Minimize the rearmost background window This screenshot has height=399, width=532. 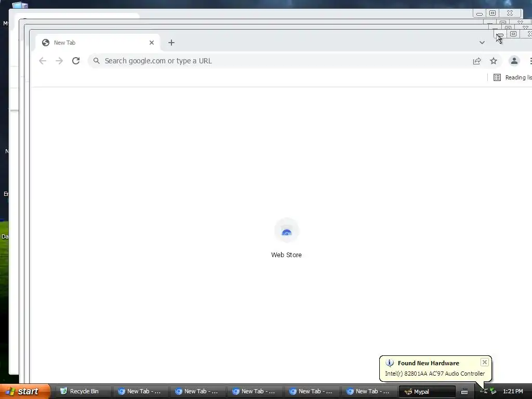pos(480,13)
